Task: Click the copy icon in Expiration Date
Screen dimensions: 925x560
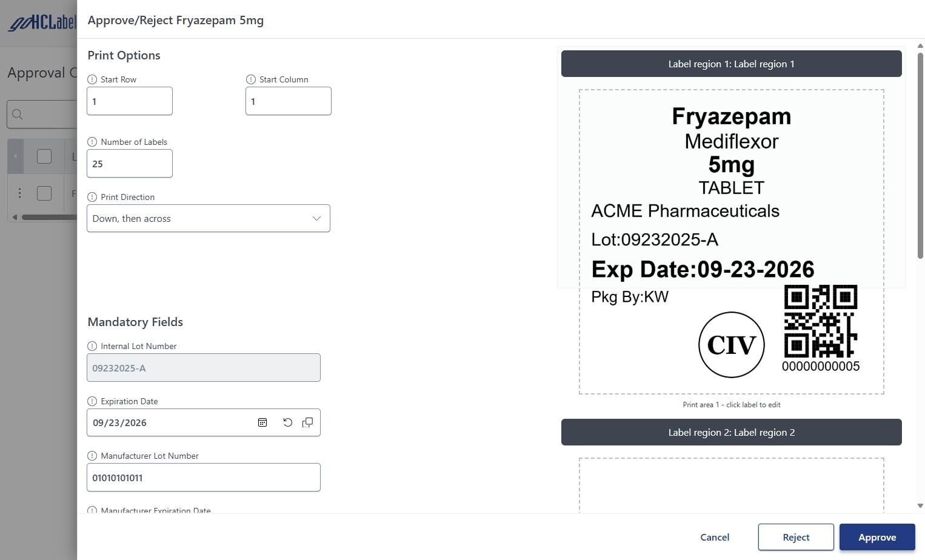Action: coord(308,422)
